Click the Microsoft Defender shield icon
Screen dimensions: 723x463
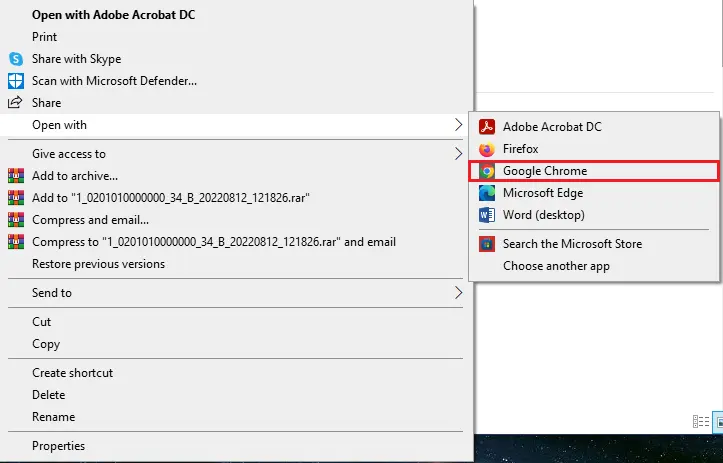16,81
